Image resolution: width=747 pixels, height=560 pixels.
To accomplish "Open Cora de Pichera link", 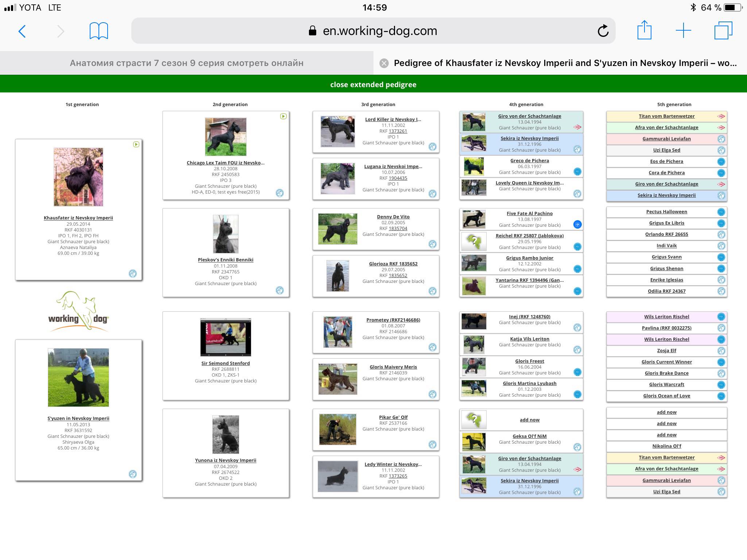I will [x=667, y=172].
